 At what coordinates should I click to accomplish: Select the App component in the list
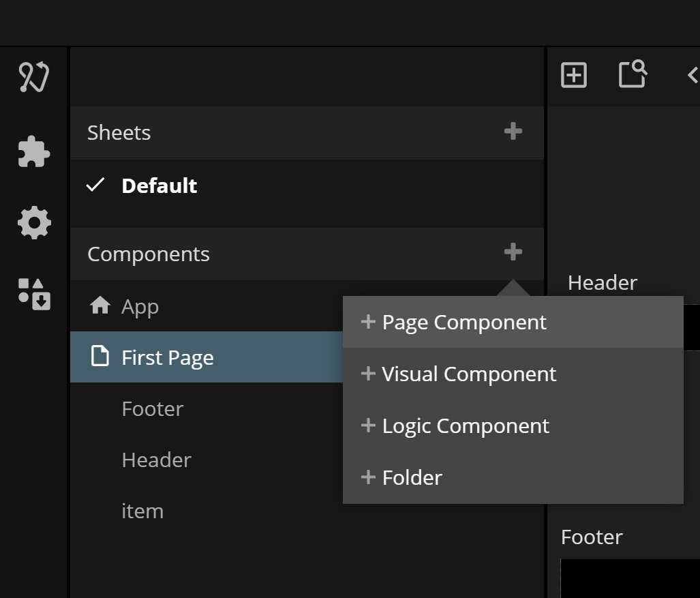pos(140,307)
